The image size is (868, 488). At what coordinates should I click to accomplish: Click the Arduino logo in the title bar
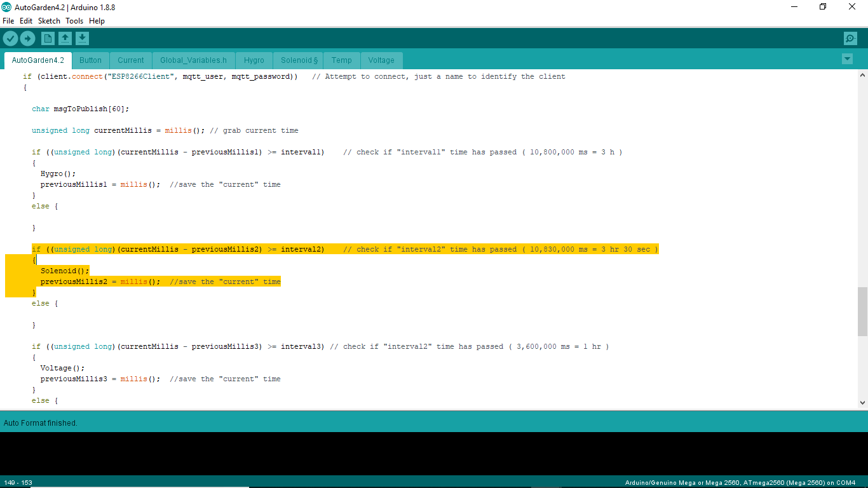pyautogui.click(x=6, y=6)
